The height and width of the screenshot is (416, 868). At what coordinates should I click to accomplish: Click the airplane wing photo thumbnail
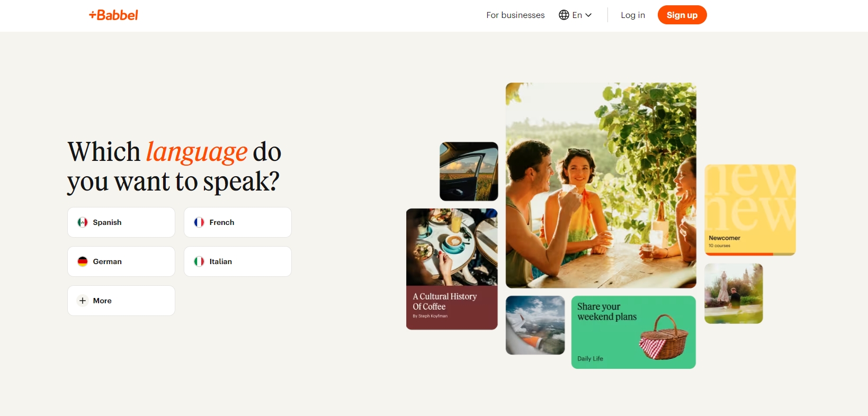pyautogui.click(x=535, y=325)
